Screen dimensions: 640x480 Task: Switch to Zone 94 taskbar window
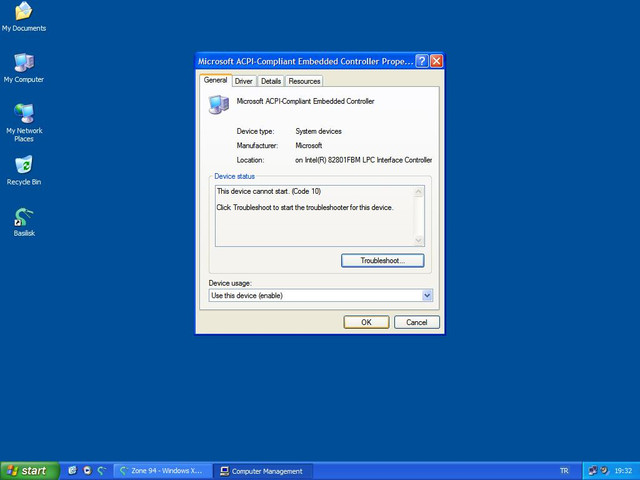[x=162, y=471]
